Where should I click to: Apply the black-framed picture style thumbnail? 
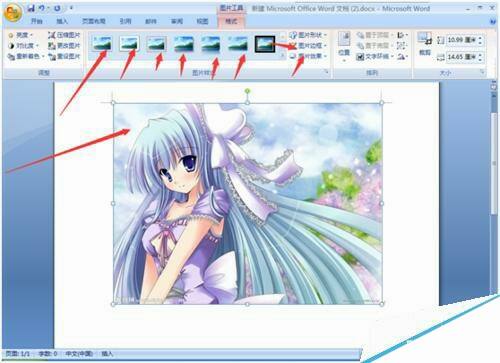(265, 44)
